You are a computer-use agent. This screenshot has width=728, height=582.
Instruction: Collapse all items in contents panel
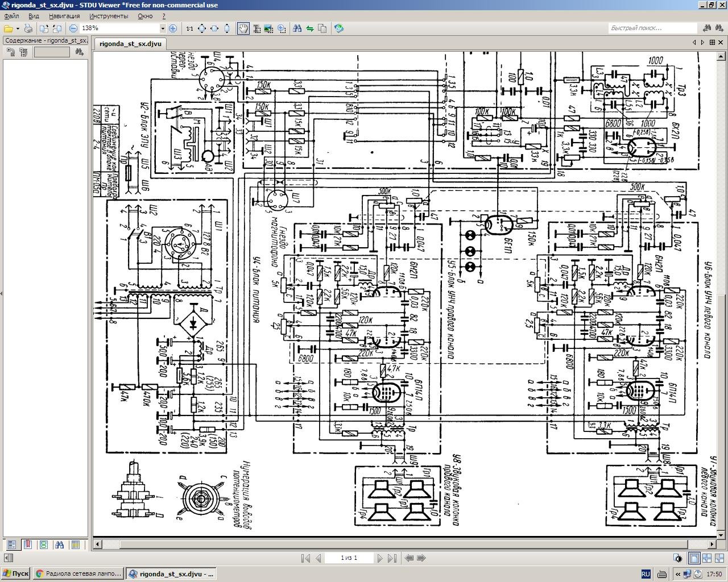point(23,52)
